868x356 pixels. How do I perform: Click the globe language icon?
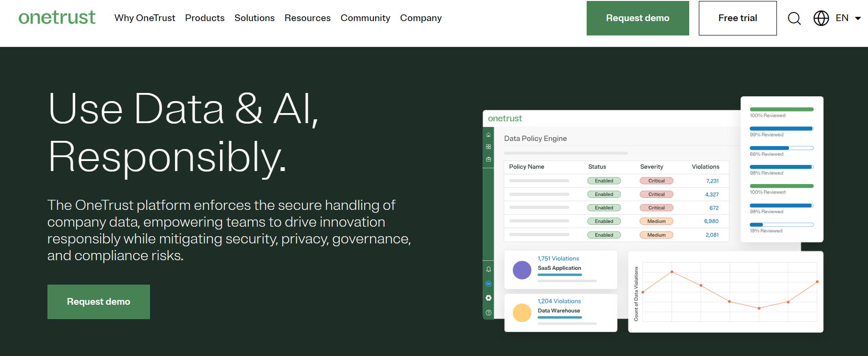821,18
